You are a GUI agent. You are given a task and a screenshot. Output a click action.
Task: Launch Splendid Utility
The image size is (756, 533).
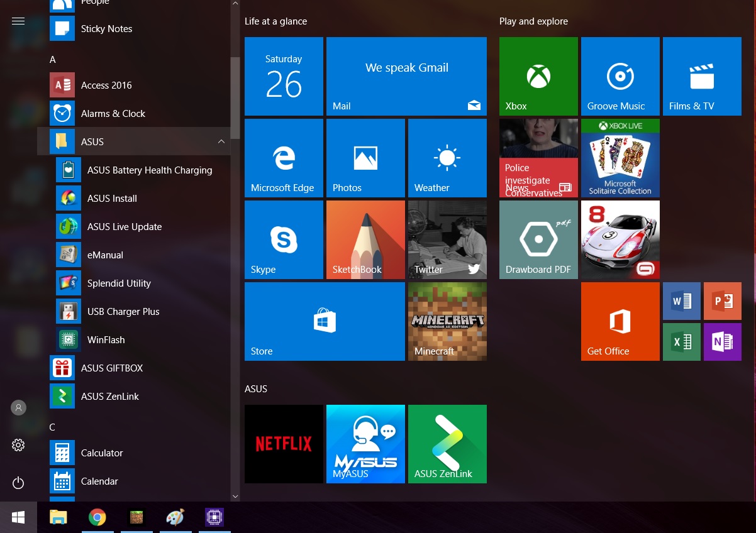134,283
